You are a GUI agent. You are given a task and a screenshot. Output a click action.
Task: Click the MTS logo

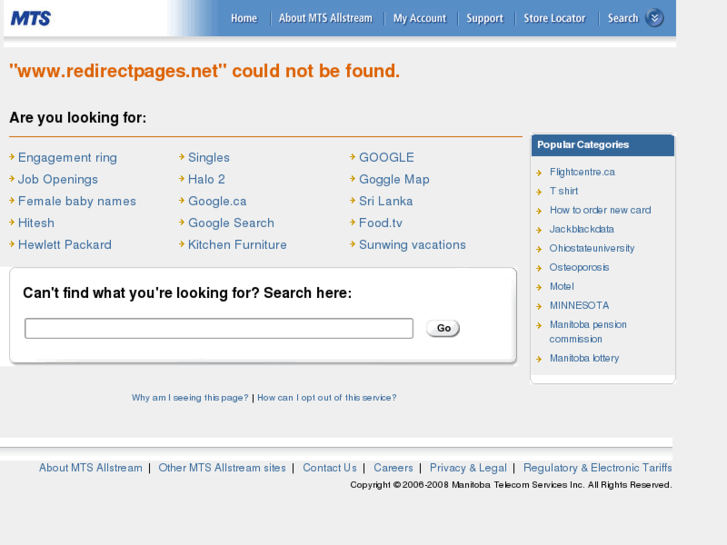click(31, 19)
